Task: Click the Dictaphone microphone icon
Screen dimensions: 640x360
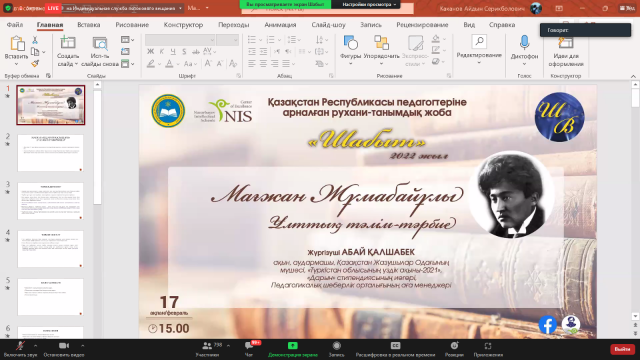Action: click(524, 43)
